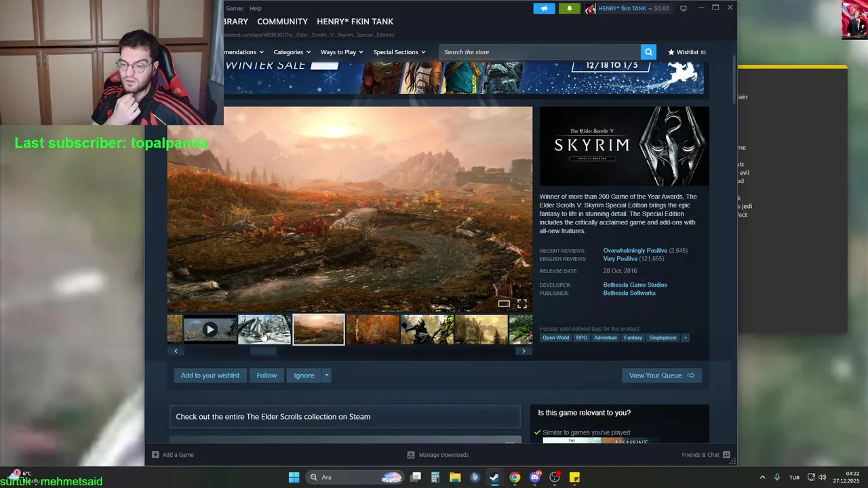Click the thumbnail strip scrollbar handle
The image size is (868, 488).
click(264, 351)
